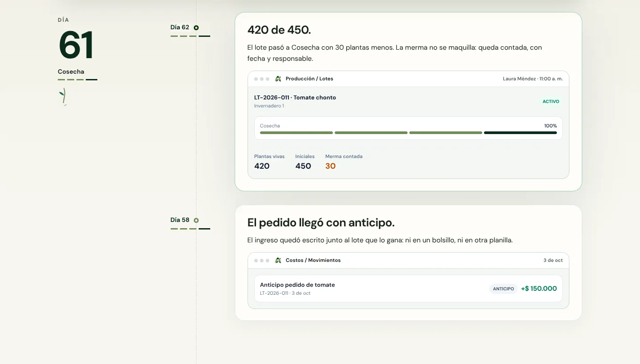Click 'Producción / Lotes' breadcrumb title
The width and height of the screenshot is (640, 364).
click(x=309, y=79)
